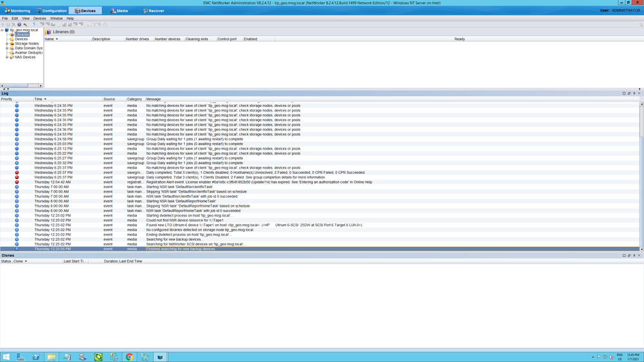Select the 'Found new LTO Ultrium-6 device' log entry

pos(320,225)
